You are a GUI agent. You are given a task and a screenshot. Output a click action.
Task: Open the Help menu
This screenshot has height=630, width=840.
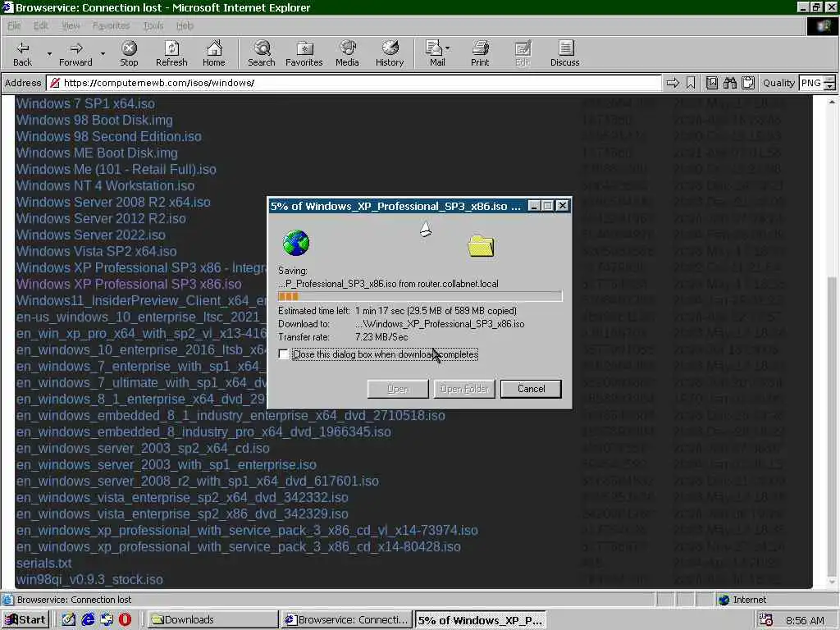[185, 25]
